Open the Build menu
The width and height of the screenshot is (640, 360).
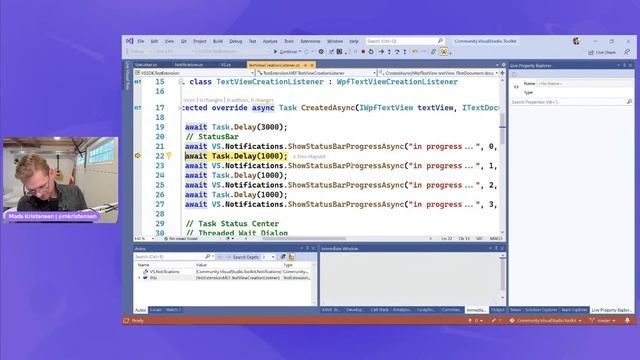click(x=218, y=41)
